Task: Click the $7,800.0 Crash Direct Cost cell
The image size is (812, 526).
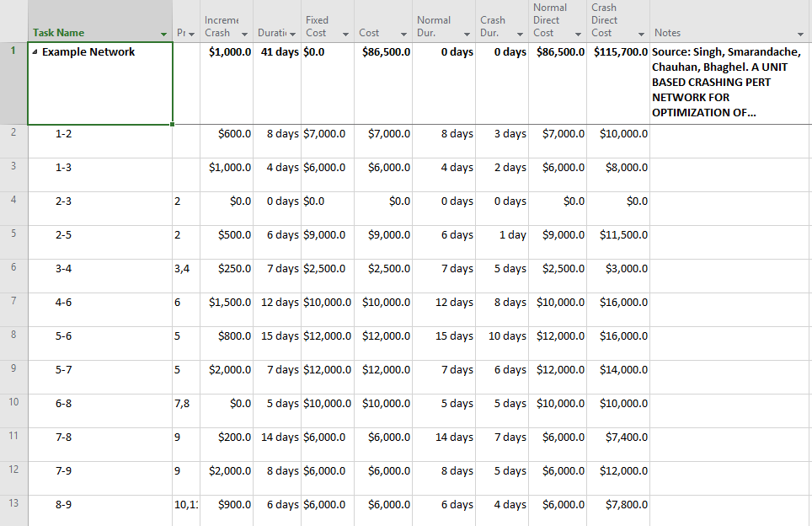Action: pyautogui.click(x=618, y=511)
